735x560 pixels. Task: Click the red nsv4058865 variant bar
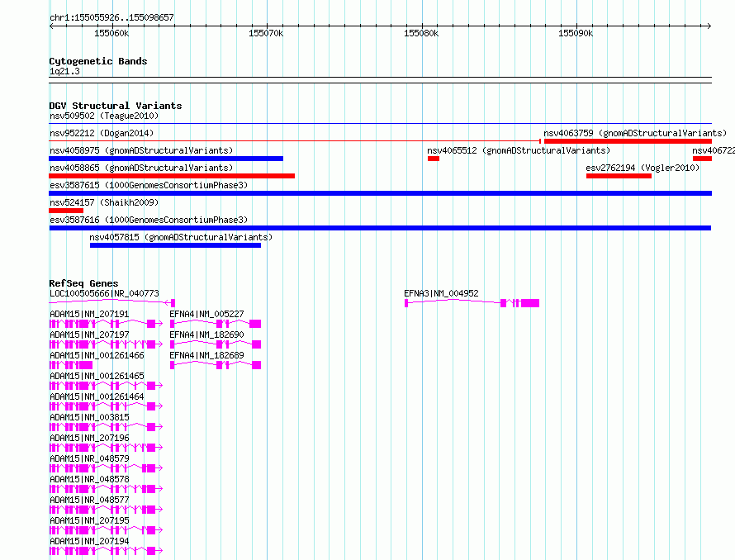coord(172,176)
